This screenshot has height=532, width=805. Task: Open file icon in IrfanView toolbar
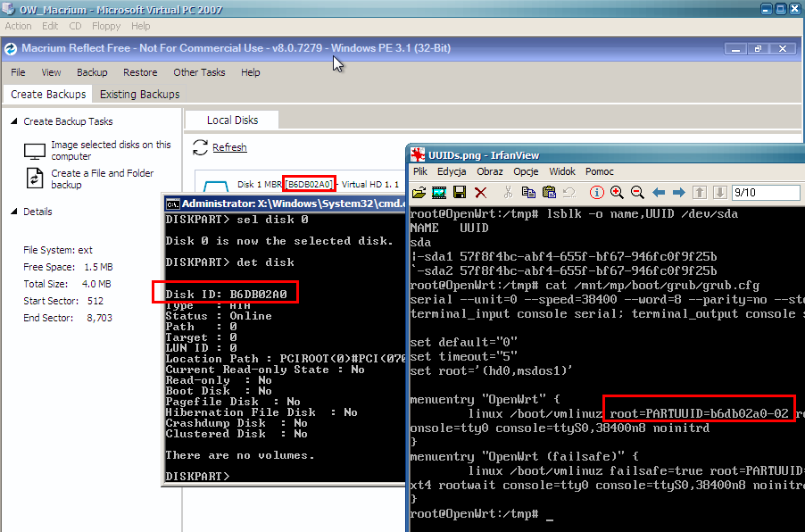pyautogui.click(x=419, y=193)
